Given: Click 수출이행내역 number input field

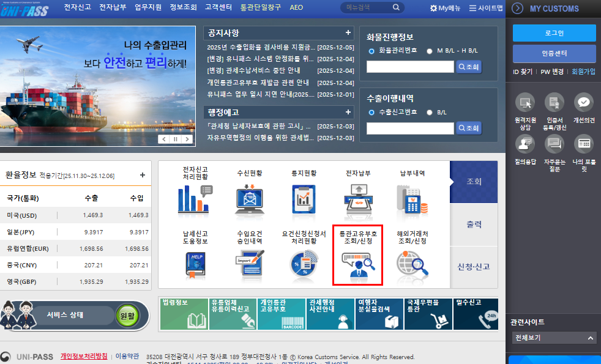Looking at the screenshot, I should [x=410, y=128].
